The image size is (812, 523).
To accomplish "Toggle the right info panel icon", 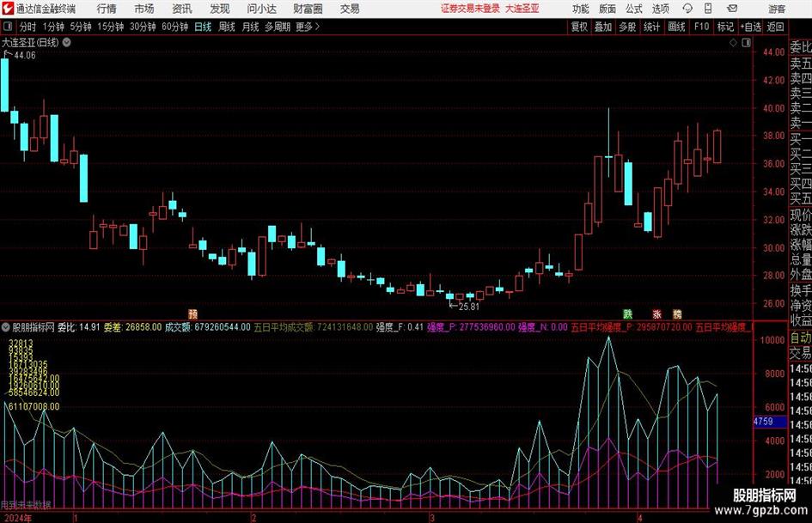I will 746,43.
